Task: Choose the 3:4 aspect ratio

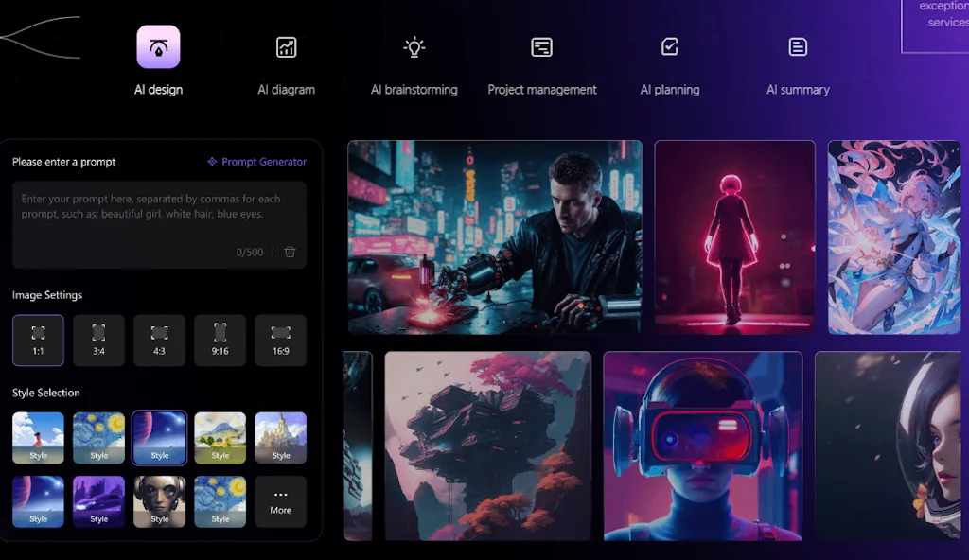Action: tap(98, 341)
